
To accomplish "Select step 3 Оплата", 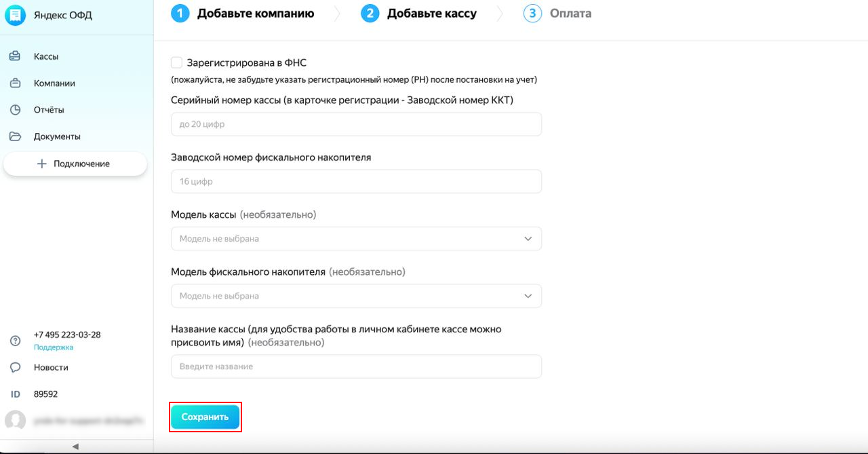I will click(557, 13).
